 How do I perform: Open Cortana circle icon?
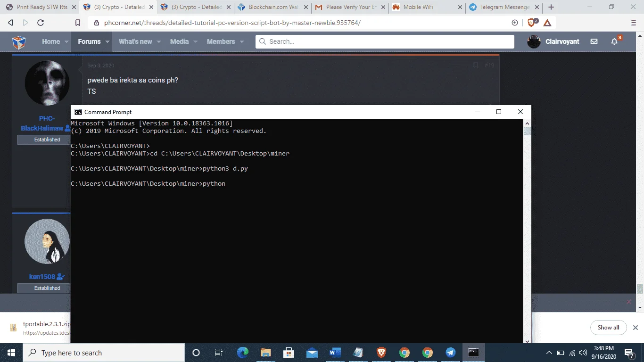click(196, 353)
